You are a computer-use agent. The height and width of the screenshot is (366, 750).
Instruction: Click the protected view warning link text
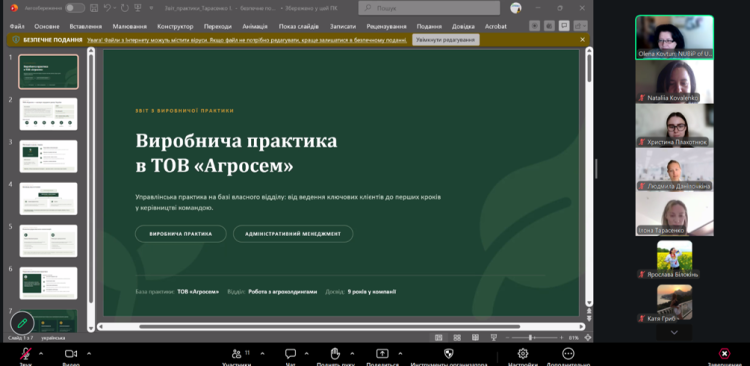click(x=247, y=40)
